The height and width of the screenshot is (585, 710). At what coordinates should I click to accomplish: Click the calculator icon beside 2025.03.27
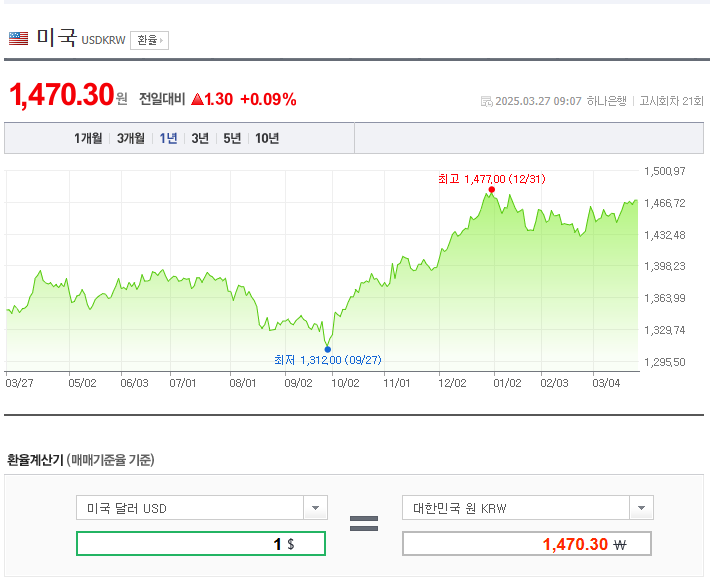tap(487, 101)
